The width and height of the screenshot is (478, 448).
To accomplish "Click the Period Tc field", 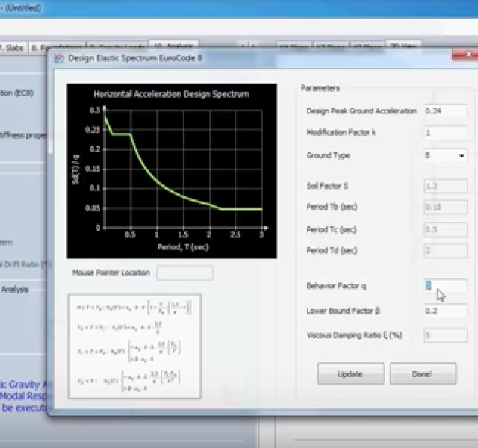I will click(445, 229).
